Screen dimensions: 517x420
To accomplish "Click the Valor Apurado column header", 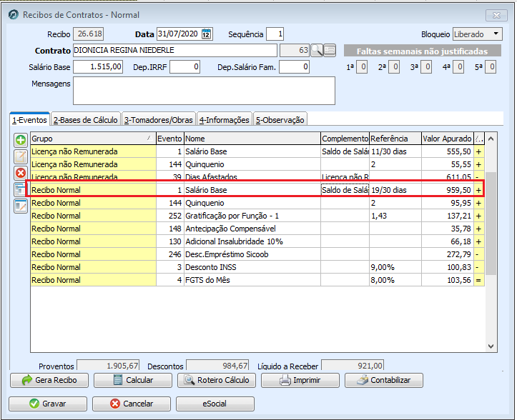I will tap(448, 139).
